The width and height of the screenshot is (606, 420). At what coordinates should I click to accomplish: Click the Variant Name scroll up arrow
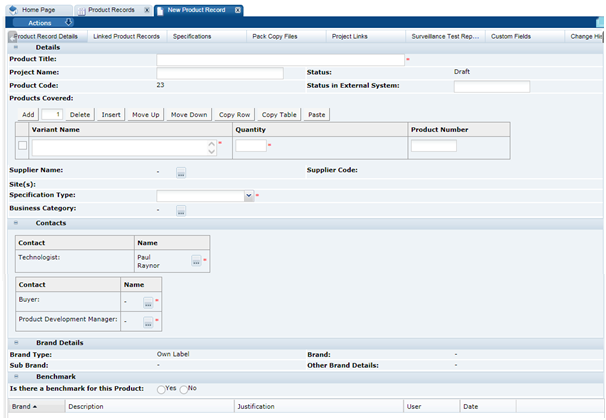pos(211,144)
